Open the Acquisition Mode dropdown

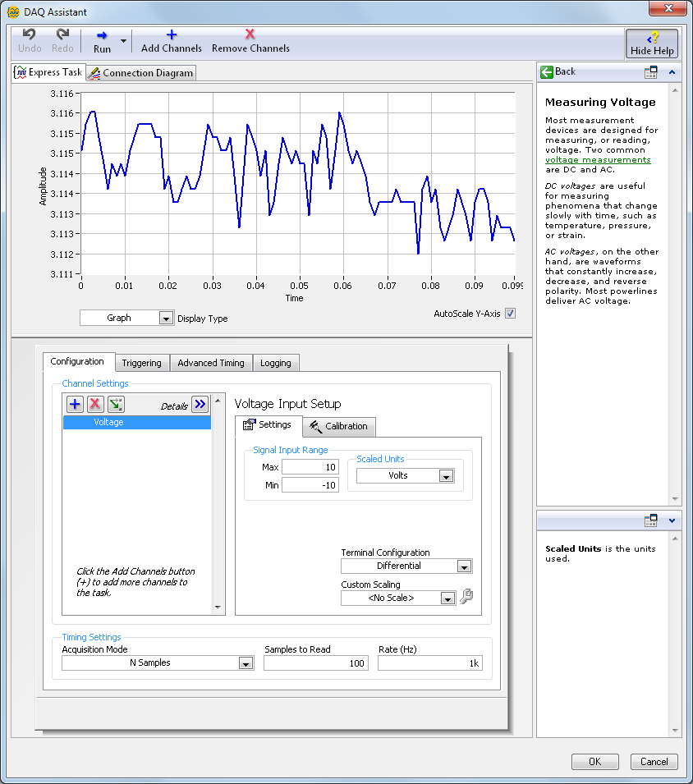(246, 663)
